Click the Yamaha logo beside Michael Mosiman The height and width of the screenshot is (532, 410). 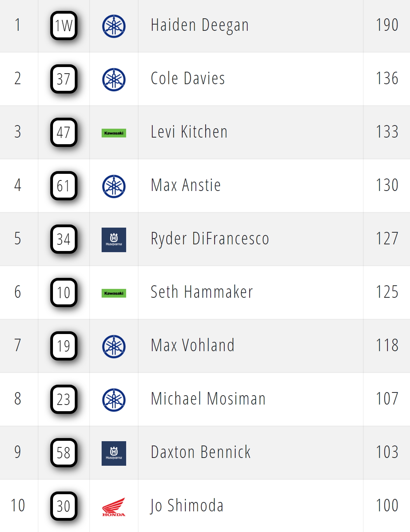click(114, 400)
